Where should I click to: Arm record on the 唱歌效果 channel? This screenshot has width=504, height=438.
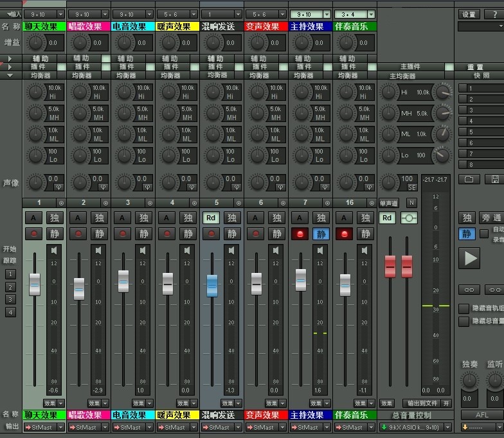click(x=78, y=234)
